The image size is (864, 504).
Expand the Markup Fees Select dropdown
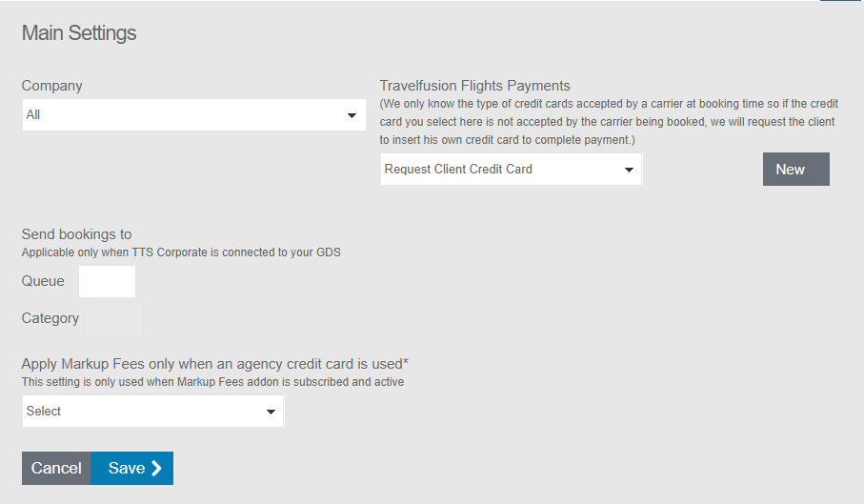(143, 412)
